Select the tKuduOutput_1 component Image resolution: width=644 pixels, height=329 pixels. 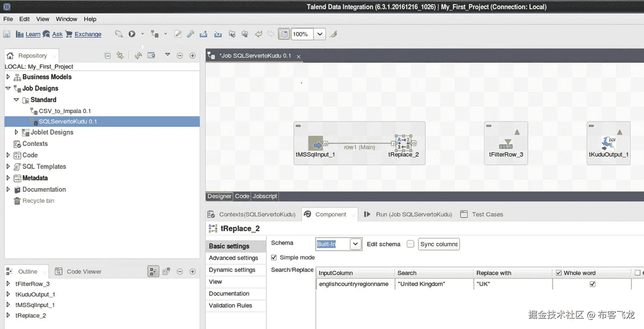[x=609, y=143]
